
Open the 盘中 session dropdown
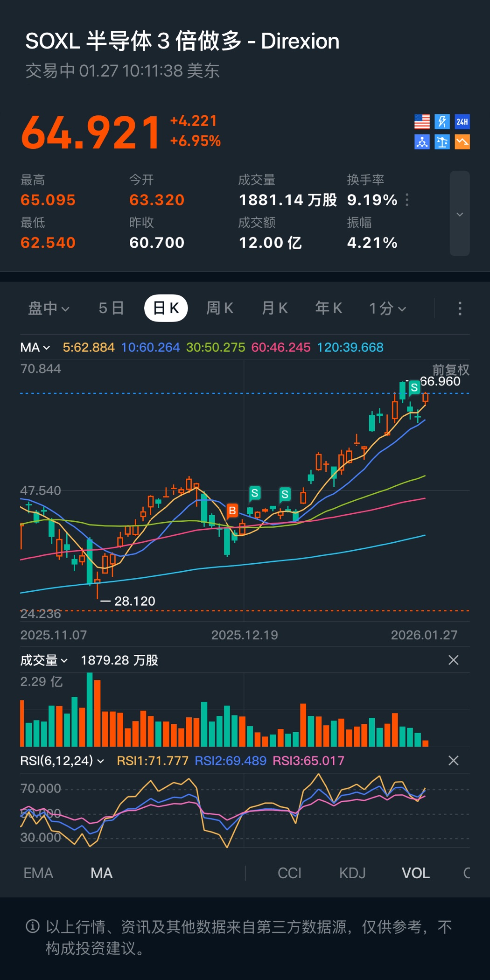pos(49,308)
